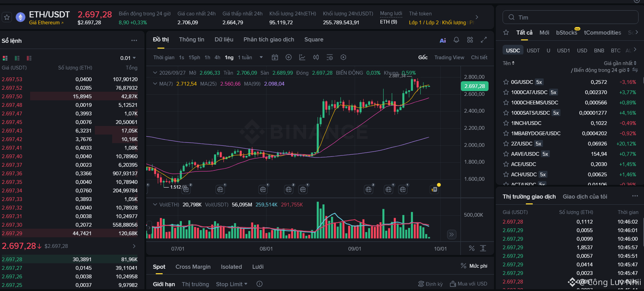Open the calendar date picker on chart

(x=275, y=58)
